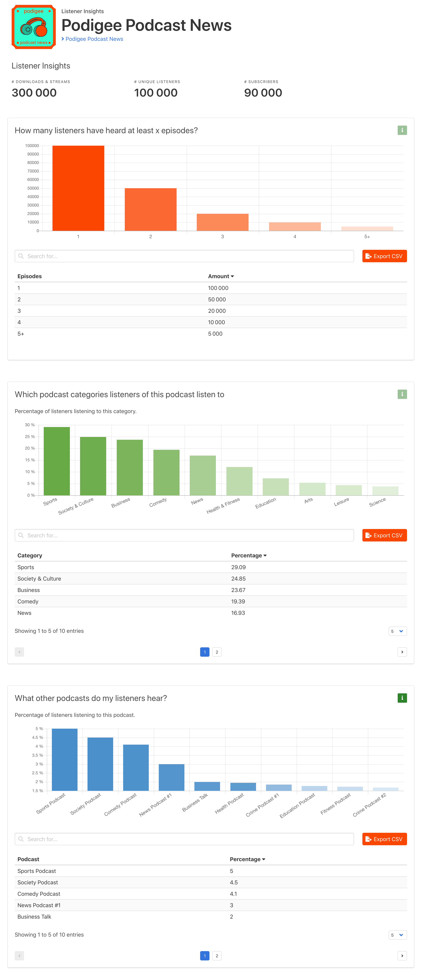
Task: Go to page 2 of other podcasts table
Action: click(x=217, y=956)
